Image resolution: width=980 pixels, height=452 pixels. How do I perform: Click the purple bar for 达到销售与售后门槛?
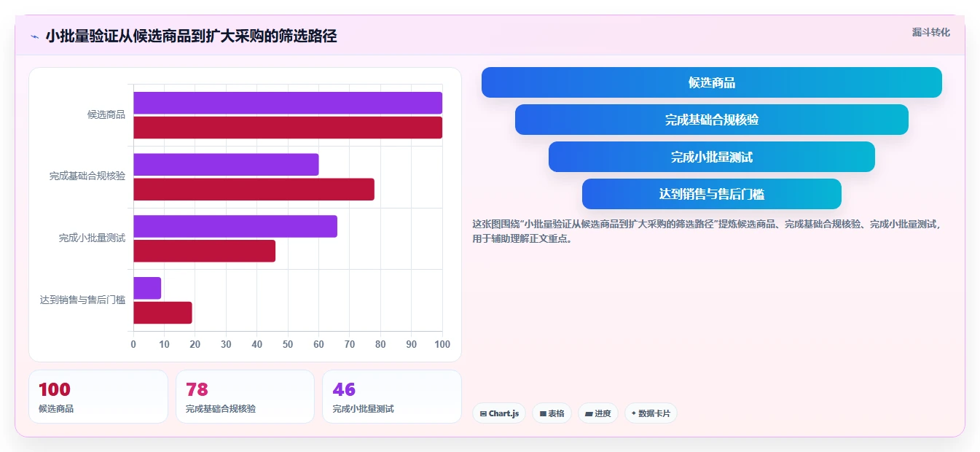(147, 288)
